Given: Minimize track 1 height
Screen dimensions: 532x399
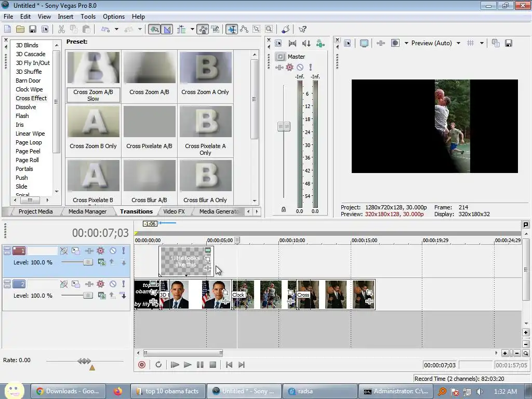Looking at the screenshot, I should point(7,249).
